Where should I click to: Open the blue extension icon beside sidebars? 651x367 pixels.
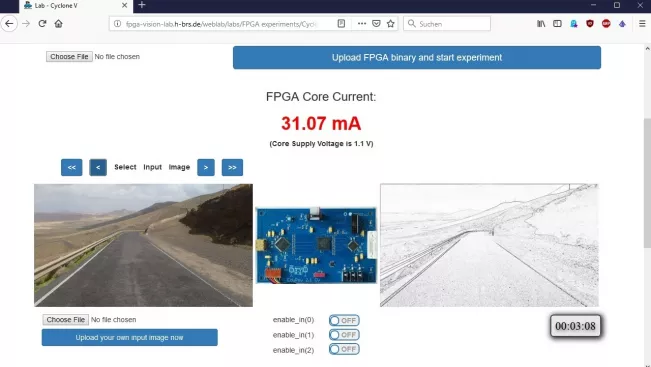click(573, 24)
